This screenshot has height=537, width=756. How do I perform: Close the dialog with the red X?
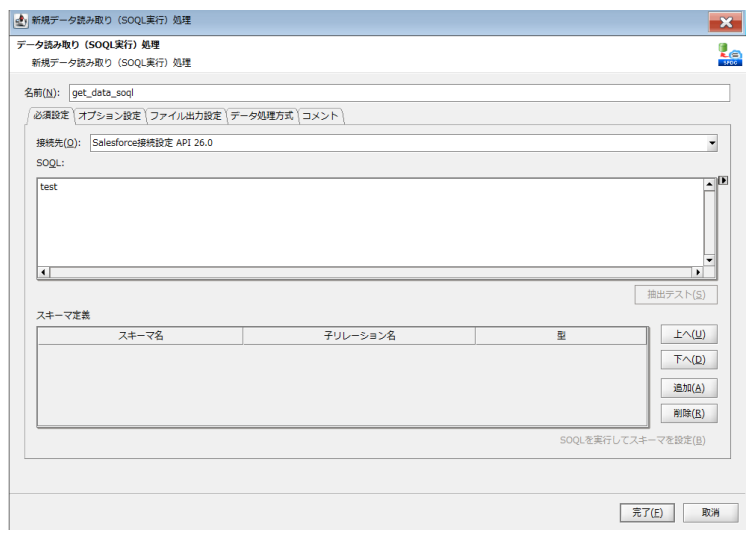point(727,20)
